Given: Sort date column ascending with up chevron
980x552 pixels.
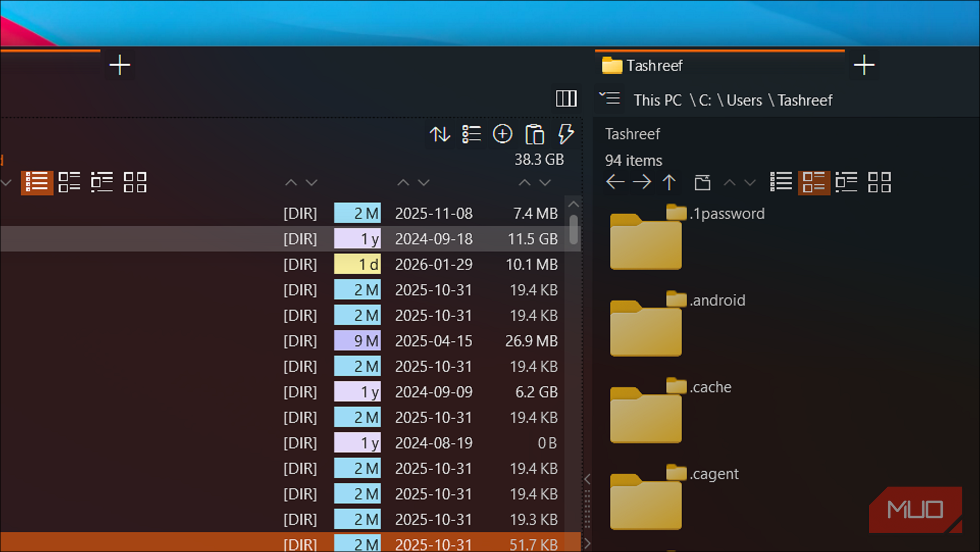Looking at the screenshot, I should tap(403, 182).
